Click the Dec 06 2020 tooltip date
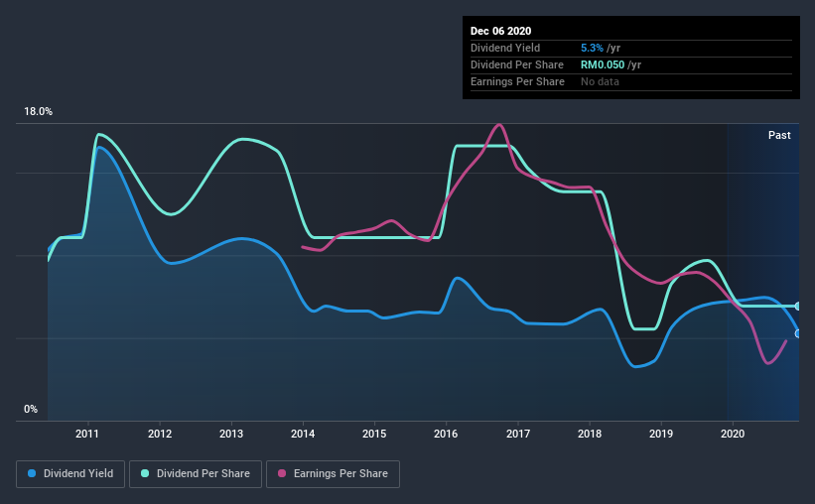815x504 pixels. [500, 31]
